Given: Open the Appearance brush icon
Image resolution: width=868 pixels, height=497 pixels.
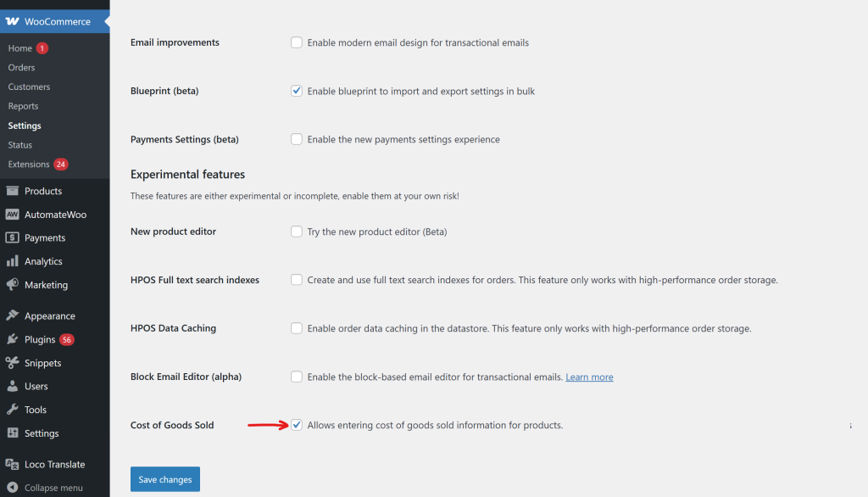Looking at the screenshot, I should click(x=12, y=315).
